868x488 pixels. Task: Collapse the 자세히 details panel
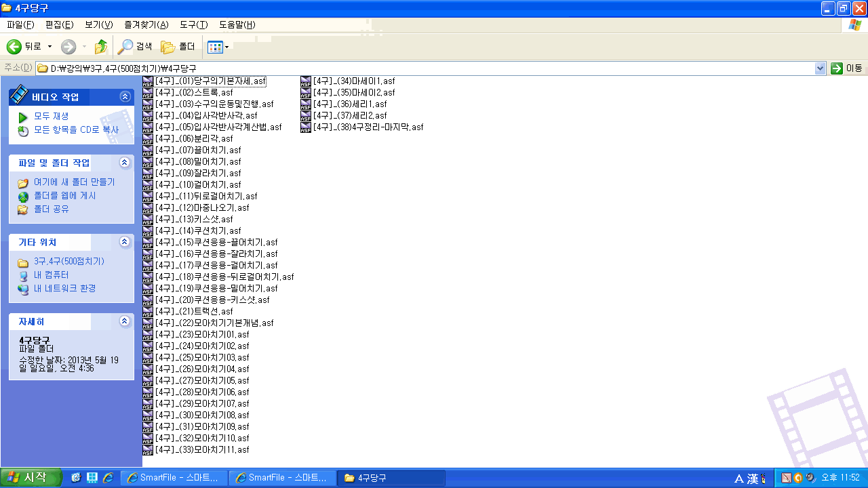(124, 321)
